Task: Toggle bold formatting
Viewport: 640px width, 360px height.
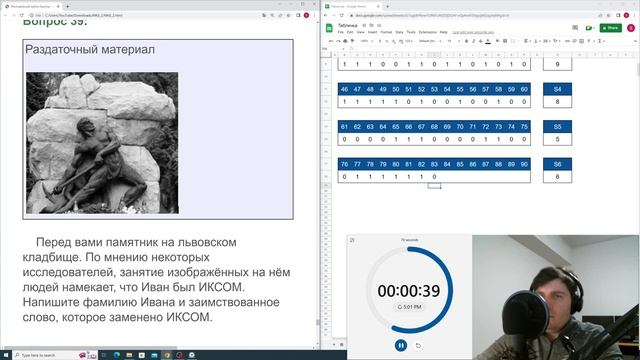Action: [x=466, y=41]
